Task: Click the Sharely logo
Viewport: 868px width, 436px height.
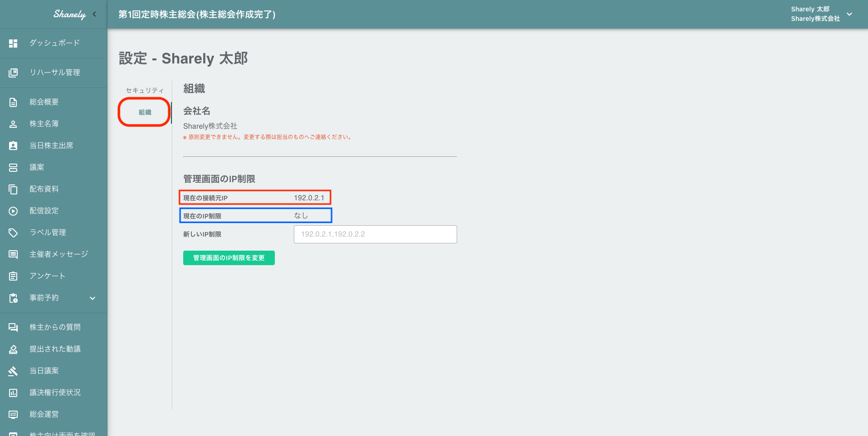Action: click(x=69, y=14)
